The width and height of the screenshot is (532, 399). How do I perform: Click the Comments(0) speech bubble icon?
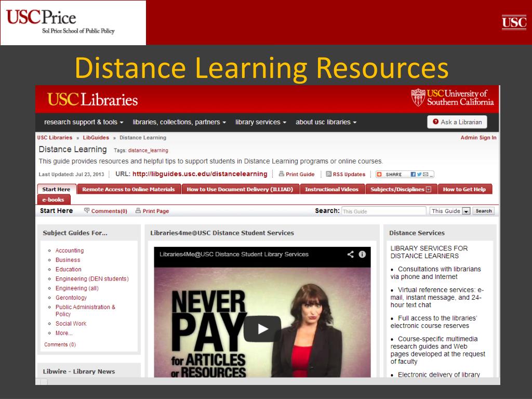click(x=87, y=211)
